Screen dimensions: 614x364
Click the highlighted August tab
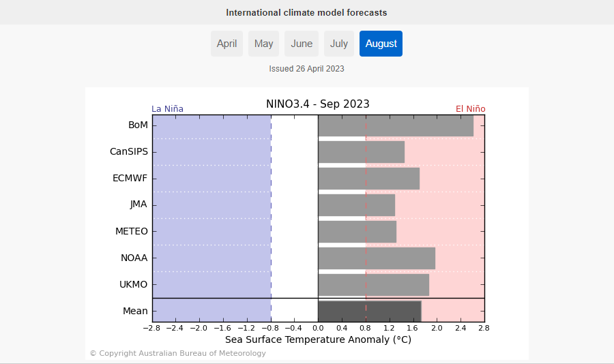click(x=381, y=44)
